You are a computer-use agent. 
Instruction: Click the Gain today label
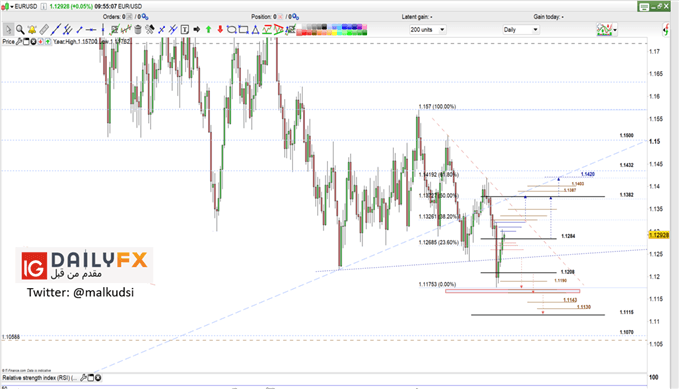tap(548, 17)
